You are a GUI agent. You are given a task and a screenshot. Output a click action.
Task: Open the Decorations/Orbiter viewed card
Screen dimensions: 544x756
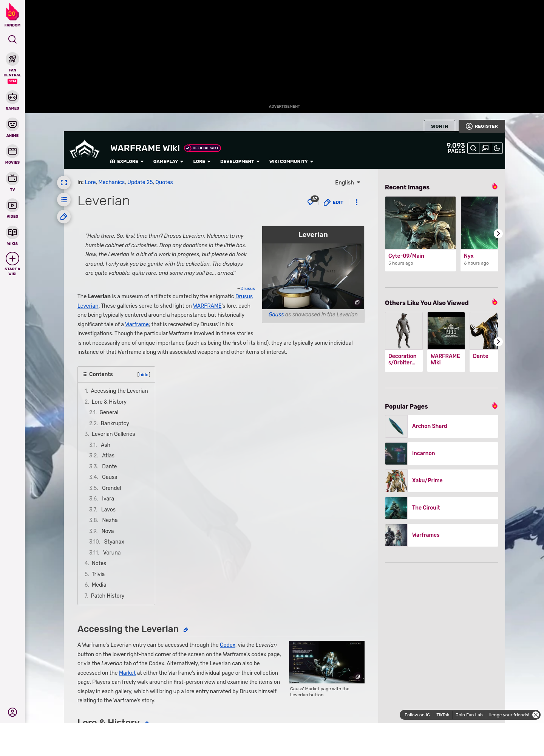[404, 342]
